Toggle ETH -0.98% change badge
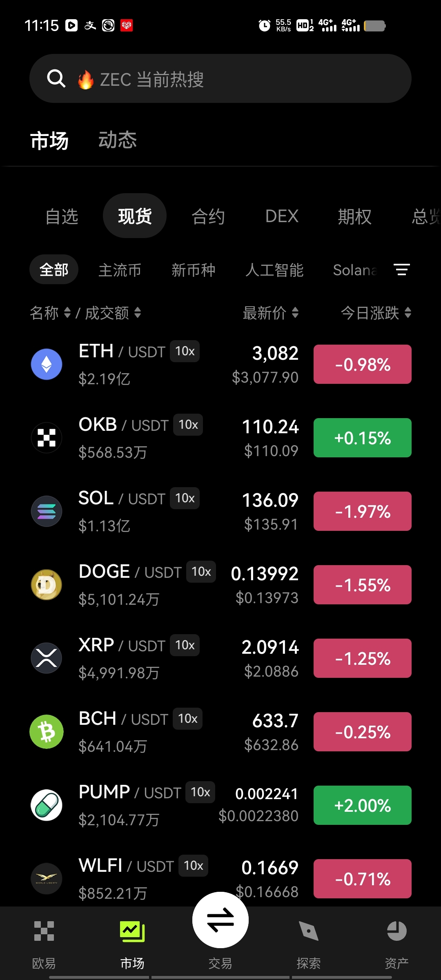441x980 pixels. click(363, 364)
